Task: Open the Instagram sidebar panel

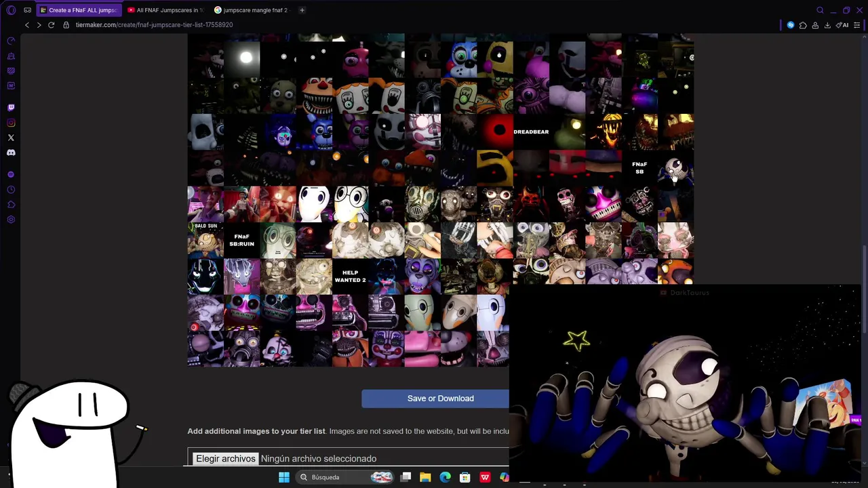Action: click(11, 123)
